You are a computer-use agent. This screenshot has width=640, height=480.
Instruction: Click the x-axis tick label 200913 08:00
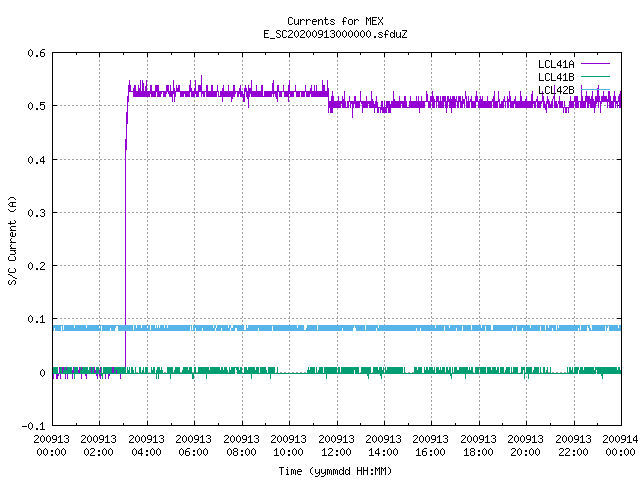[x=242, y=445]
